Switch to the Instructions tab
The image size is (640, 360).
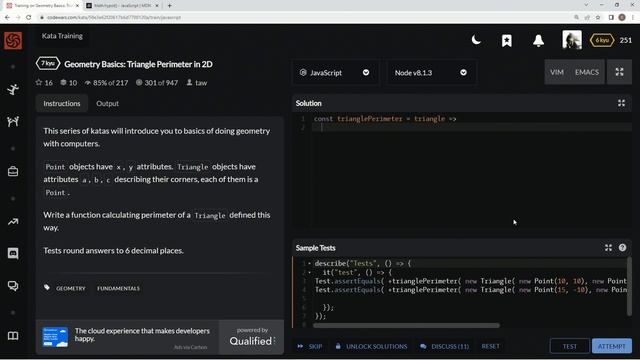point(62,103)
